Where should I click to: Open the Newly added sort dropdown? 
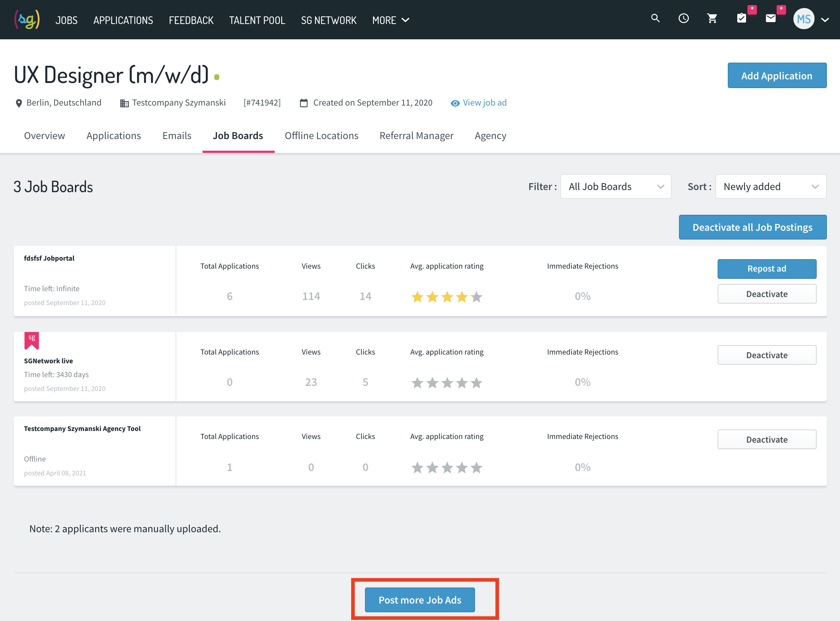771,186
